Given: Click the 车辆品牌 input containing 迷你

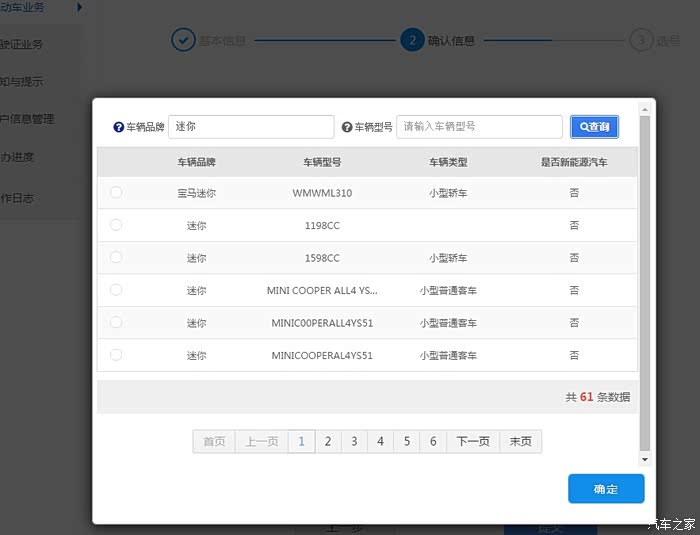Looking at the screenshot, I should click(251, 127).
